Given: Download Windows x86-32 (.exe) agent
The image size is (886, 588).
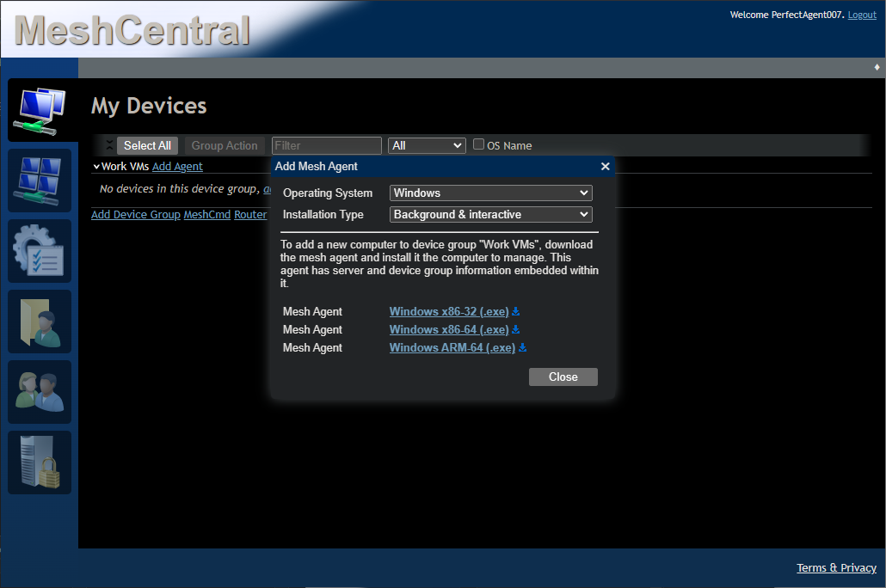Looking at the screenshot, I should 449,312.
